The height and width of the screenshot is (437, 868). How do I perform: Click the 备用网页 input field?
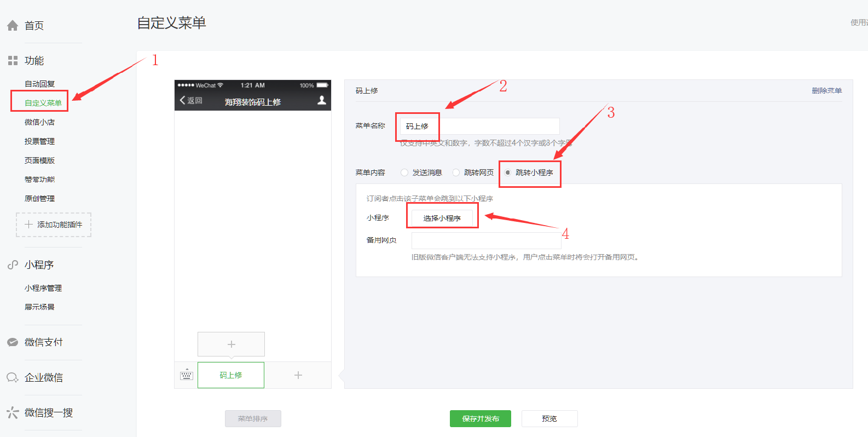coord(486,240)
